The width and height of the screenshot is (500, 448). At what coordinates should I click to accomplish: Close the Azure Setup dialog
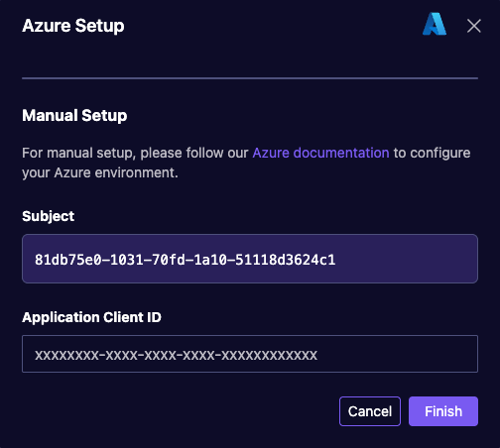click(x=473, y=26)
